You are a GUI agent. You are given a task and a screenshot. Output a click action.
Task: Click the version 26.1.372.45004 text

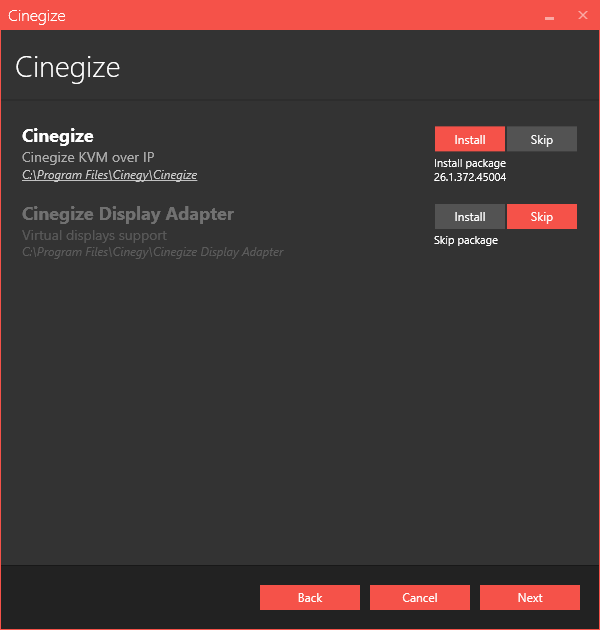click(x=470, y=177)
